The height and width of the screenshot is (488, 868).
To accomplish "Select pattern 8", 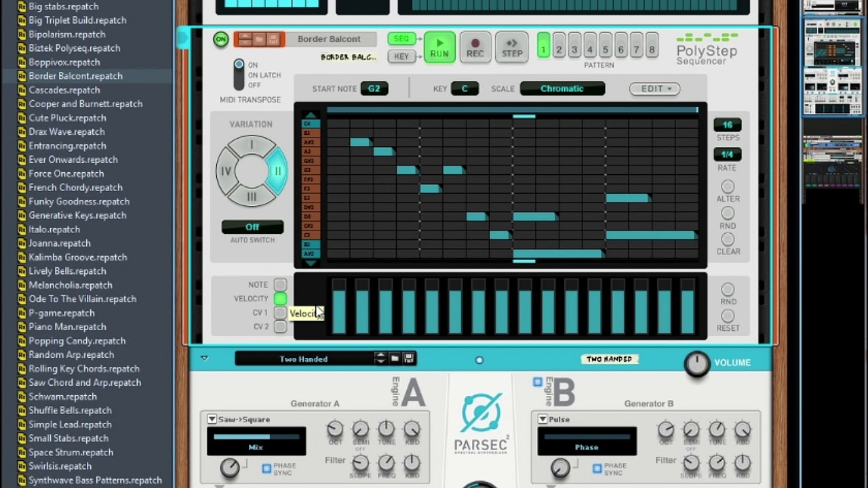I will pyautogui.click(x=652, y=45).
